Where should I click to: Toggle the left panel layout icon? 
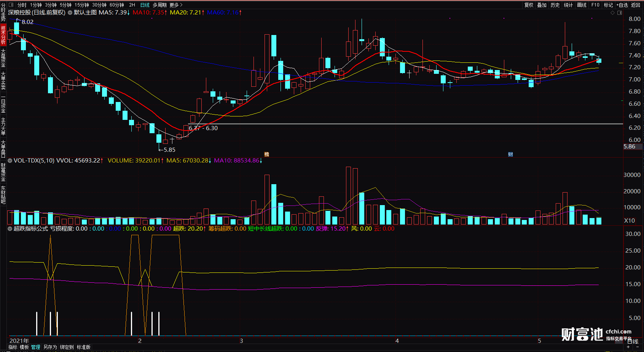[x=11, y=5]
